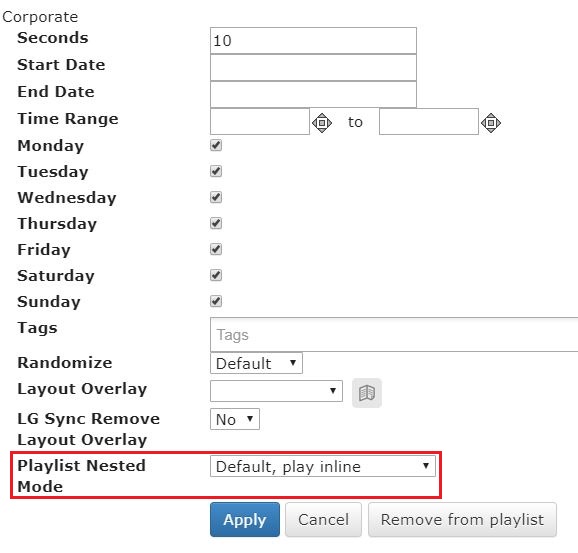
Task: Open the Playlist Nested Mode dropdown
Action: pos(323,466)
